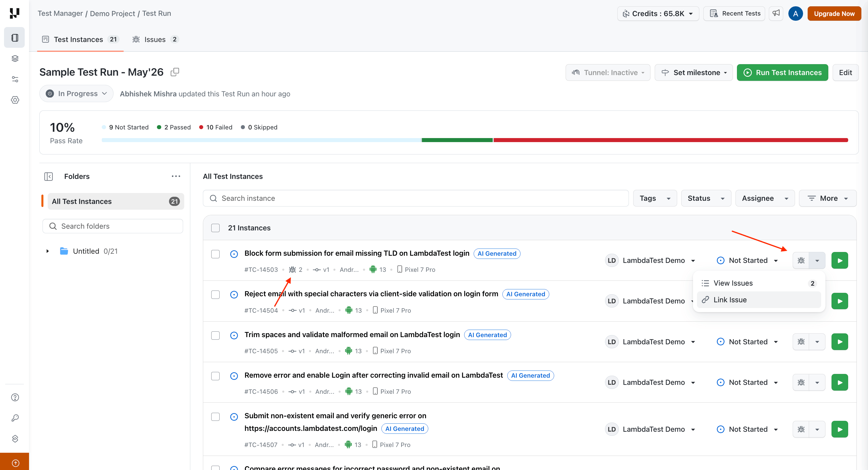Check the Block form submission instance
Screen dimensions: 868x470
pyautogui.click(x=215, y=254)
